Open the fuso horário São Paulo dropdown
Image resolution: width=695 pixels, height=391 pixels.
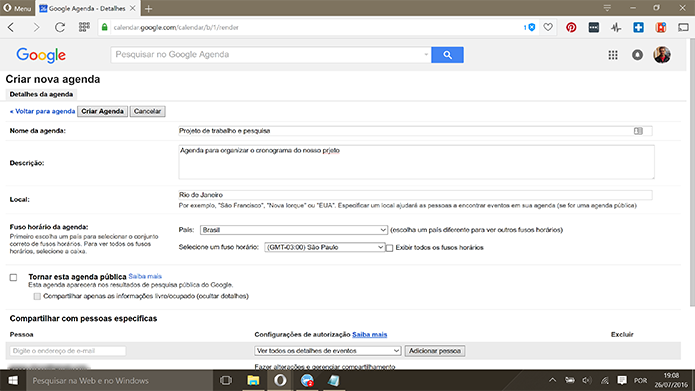click(324, 247)
